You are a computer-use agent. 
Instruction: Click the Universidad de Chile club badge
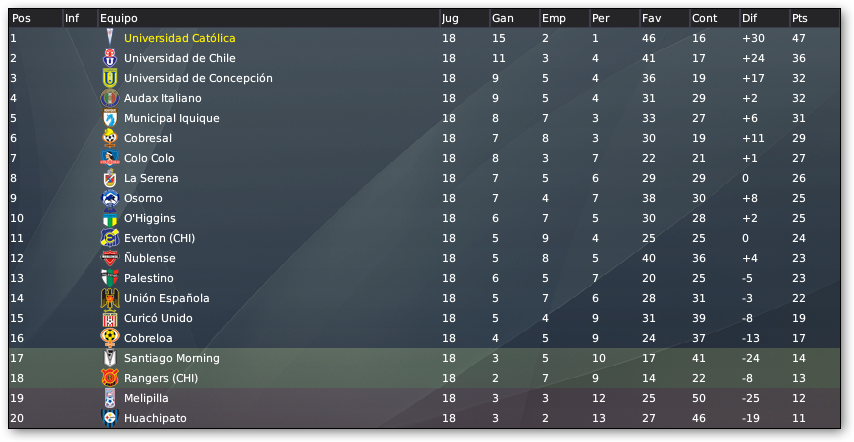[x=110, y=58]
